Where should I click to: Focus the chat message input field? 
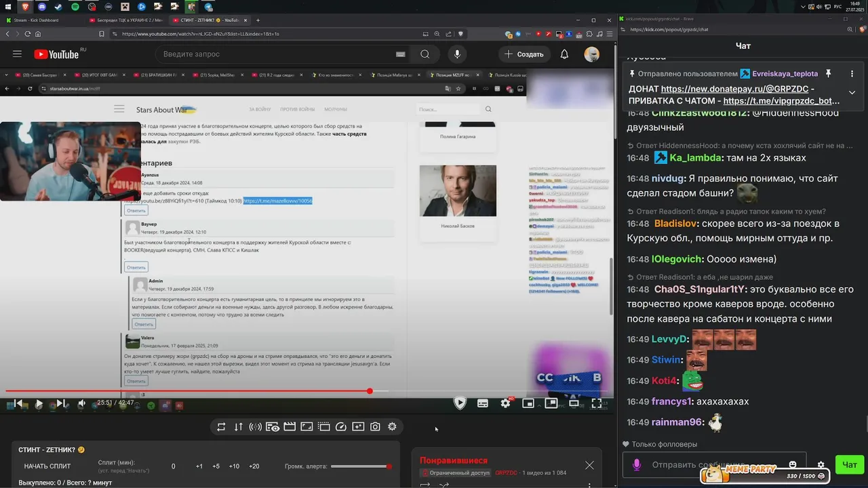coord(713,465)
